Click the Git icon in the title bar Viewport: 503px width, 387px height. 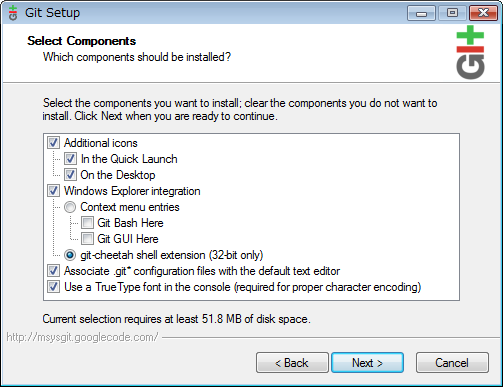pos(13,13)
